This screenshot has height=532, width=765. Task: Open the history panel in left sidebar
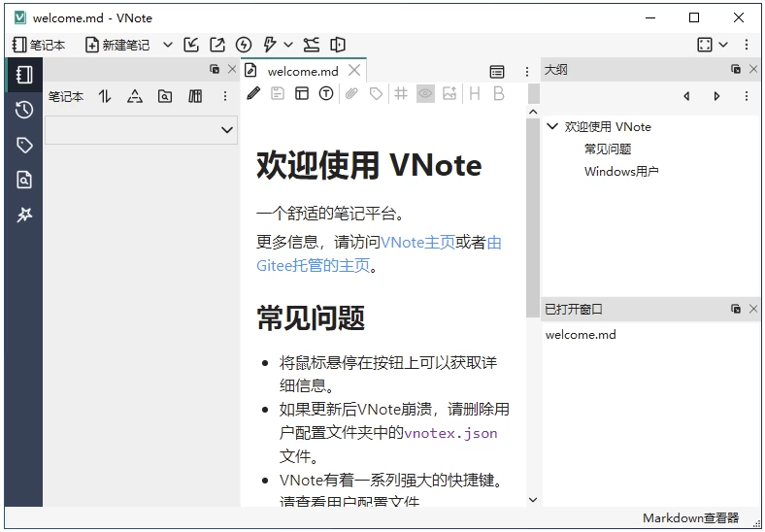tap(23, 110)
